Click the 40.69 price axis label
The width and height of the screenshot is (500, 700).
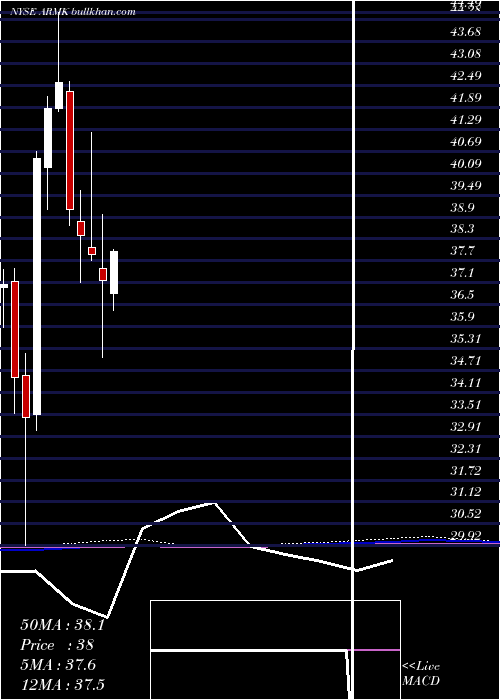coord(466,142)
